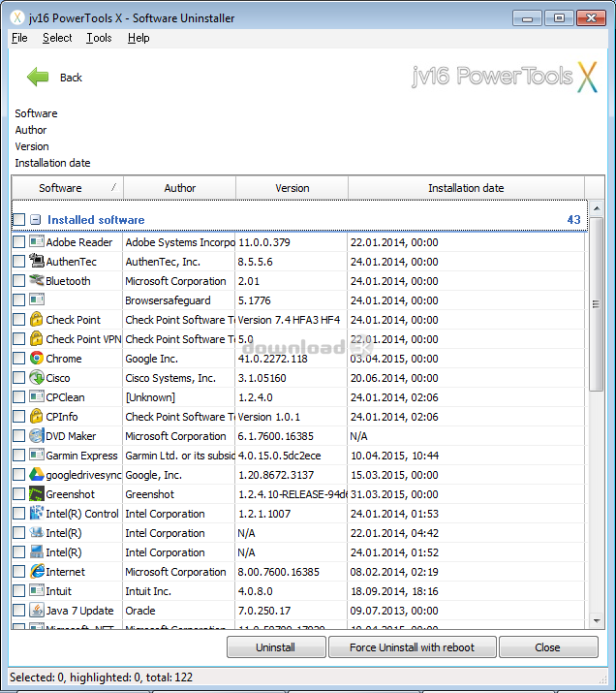Mark the Java 7 Update checkbox
Screen dimensions: 616x693
click(x=19, y=611)
